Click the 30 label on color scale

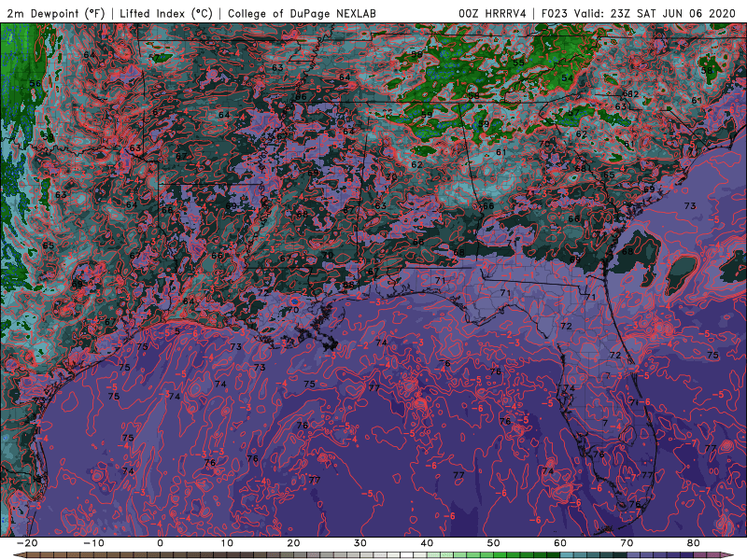click(x=360, y=543)
